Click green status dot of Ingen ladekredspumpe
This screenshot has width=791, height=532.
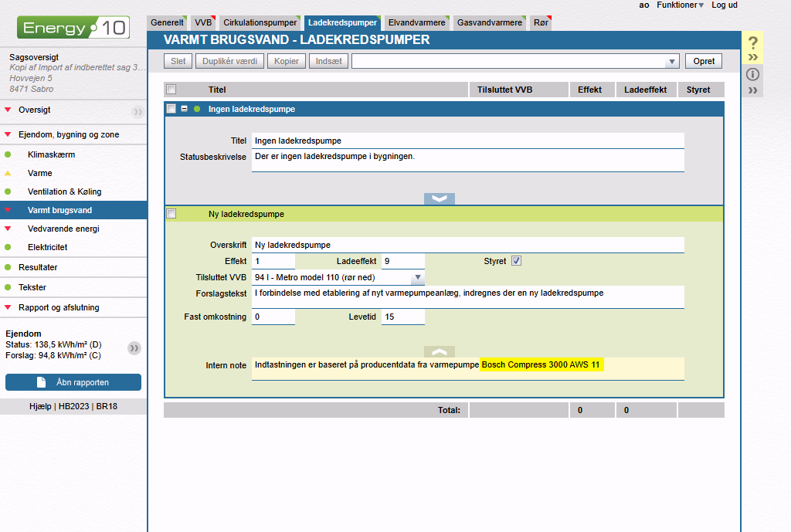197,109
